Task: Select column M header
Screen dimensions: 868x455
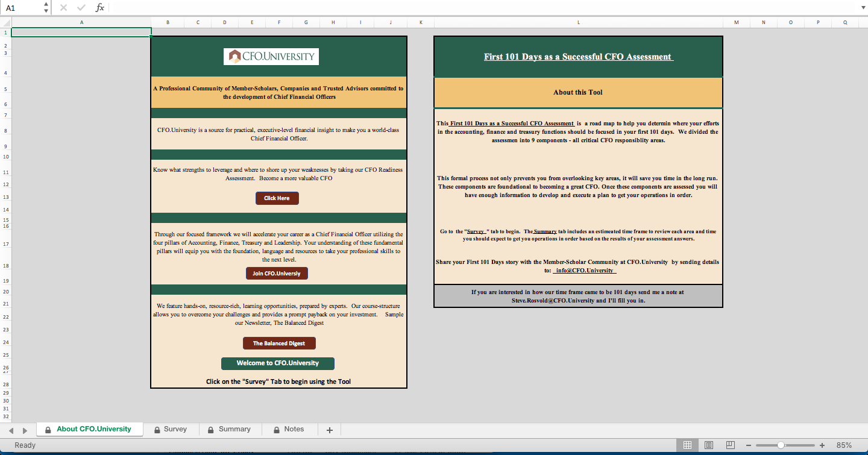Action: [736, 22]
